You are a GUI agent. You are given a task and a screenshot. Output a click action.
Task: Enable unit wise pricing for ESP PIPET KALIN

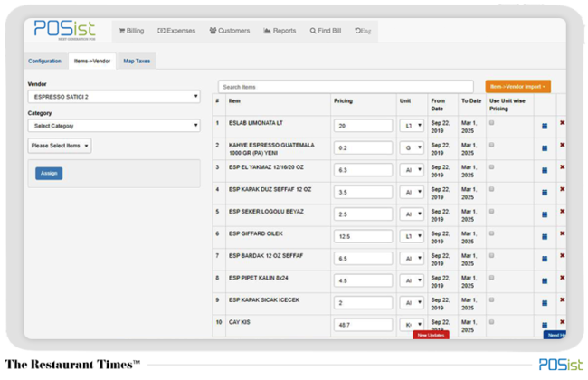(x=491, y=278)
